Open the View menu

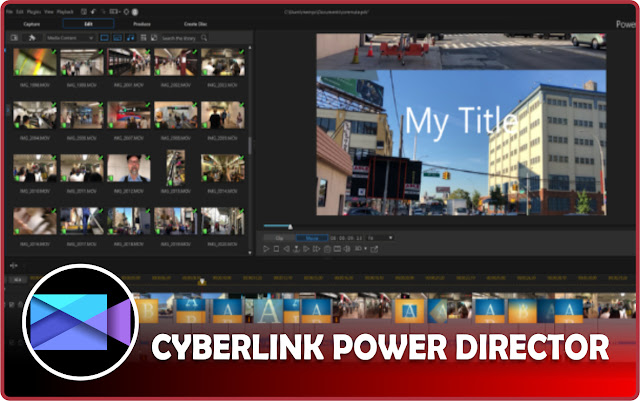click(x=49, y=12)
